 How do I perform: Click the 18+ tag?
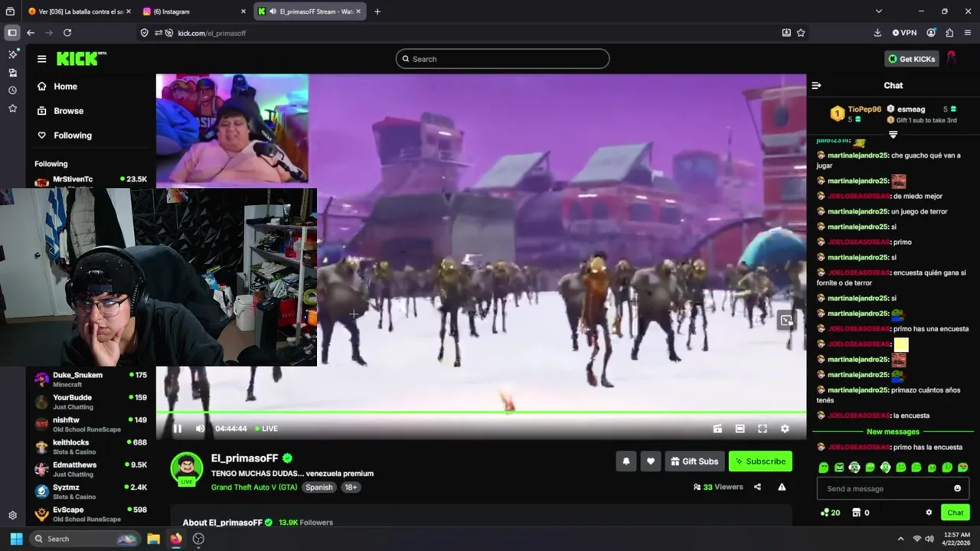pos(351,487)
